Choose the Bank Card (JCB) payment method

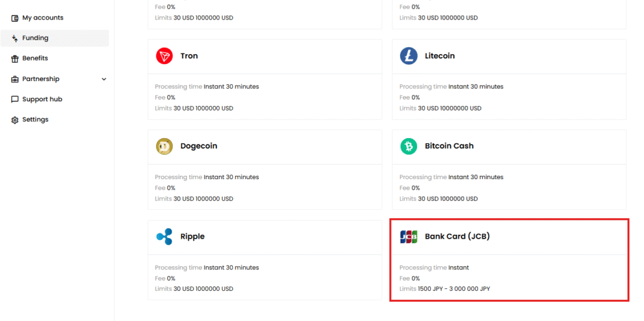tap(457, 237)
